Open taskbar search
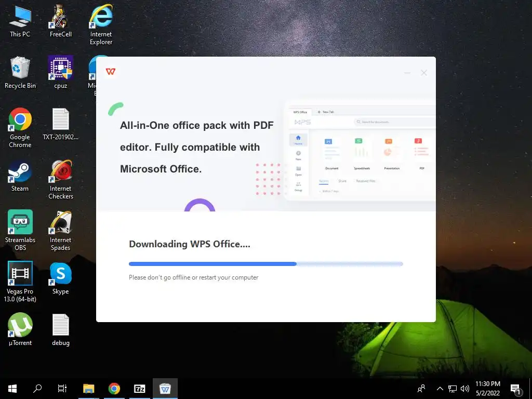 click(x=37, y=389)
